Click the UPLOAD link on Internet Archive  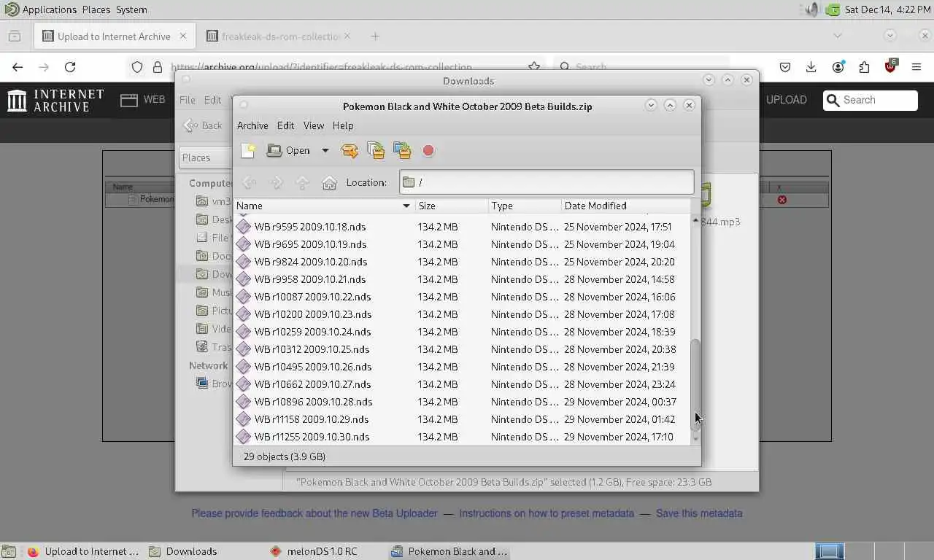point(787,100)
